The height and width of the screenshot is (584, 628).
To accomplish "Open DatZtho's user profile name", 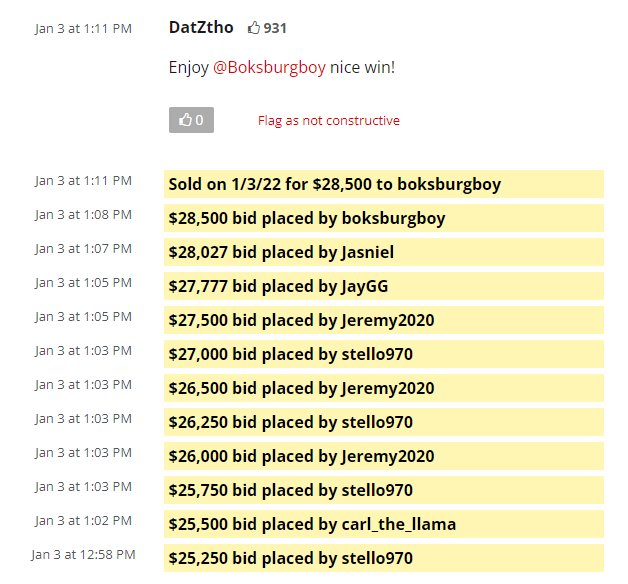I will [x=201, y=27].
